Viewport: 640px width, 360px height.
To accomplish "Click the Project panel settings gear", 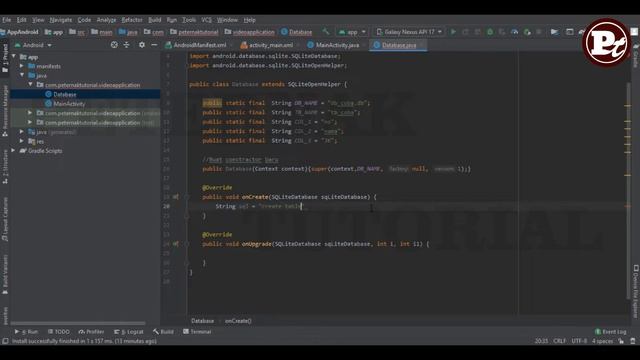I will (x=142, y=45).
